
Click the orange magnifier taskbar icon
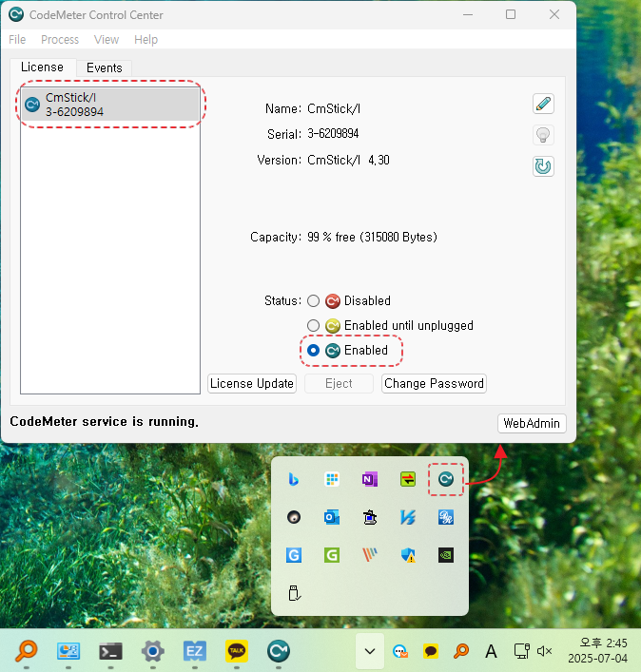coord(27,651)
